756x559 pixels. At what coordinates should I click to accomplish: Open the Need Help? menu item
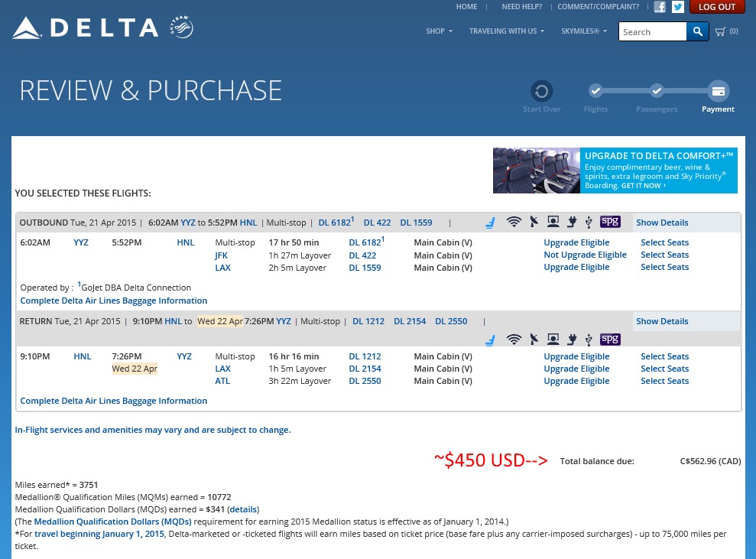[521, 7]
